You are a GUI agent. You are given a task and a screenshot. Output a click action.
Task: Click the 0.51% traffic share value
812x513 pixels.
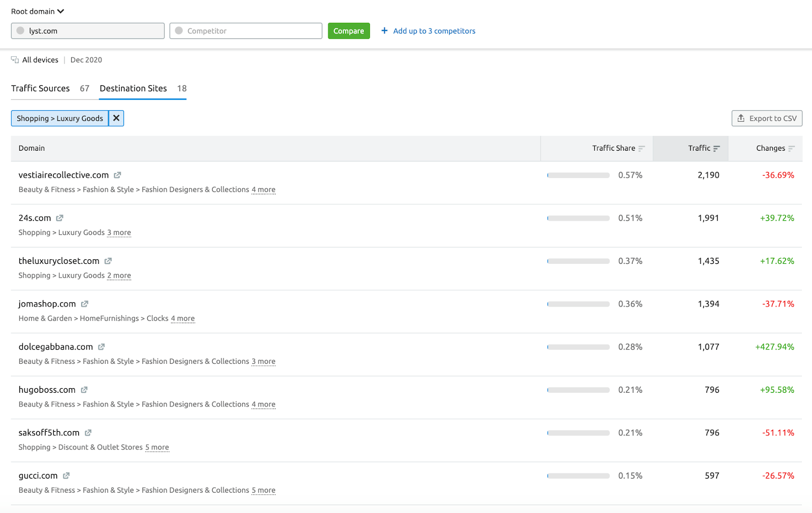tap(630, 218)
